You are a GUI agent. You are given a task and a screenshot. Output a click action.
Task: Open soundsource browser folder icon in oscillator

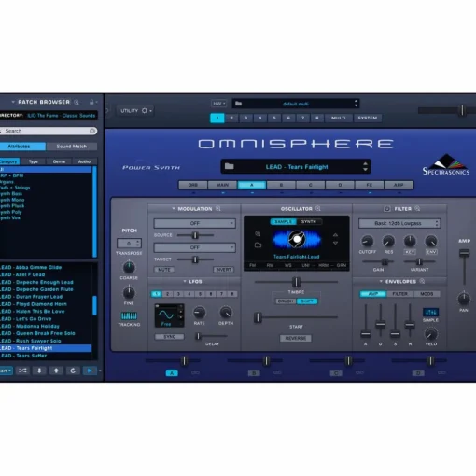[258, 245]
